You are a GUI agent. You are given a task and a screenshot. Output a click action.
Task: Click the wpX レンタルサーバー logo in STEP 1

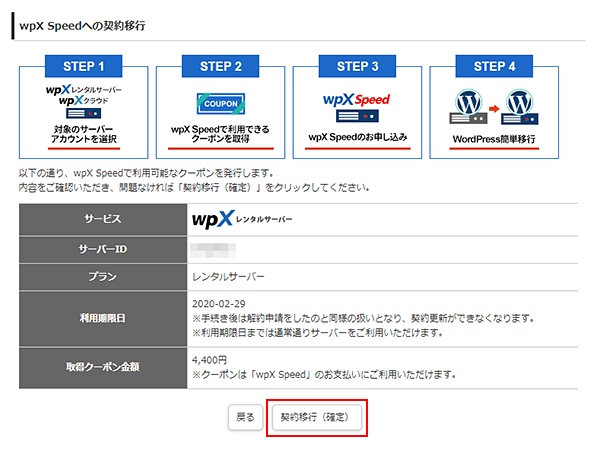pyautogui.click(x=83, y=90)
